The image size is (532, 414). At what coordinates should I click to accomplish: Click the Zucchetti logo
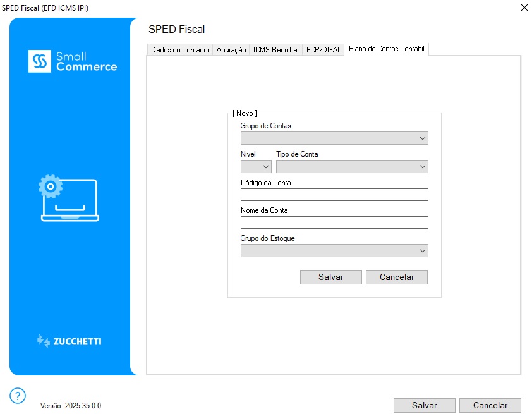[70, 341]
